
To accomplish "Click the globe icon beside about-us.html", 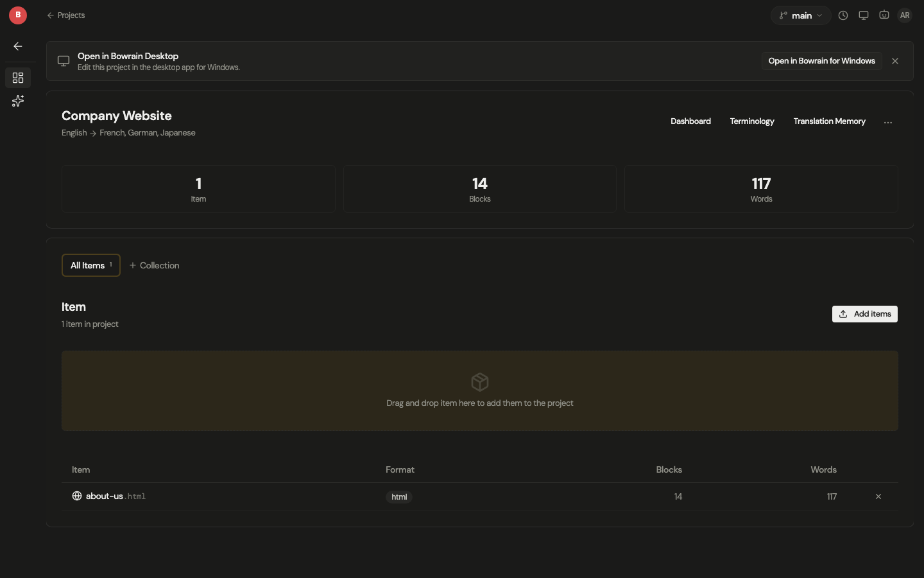I will [77, 496].
